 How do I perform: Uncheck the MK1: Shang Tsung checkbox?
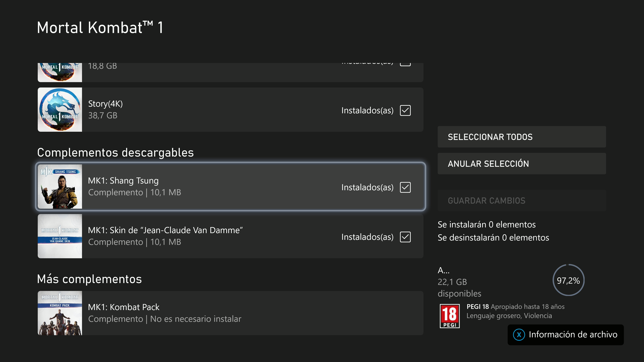coord(405,187)
